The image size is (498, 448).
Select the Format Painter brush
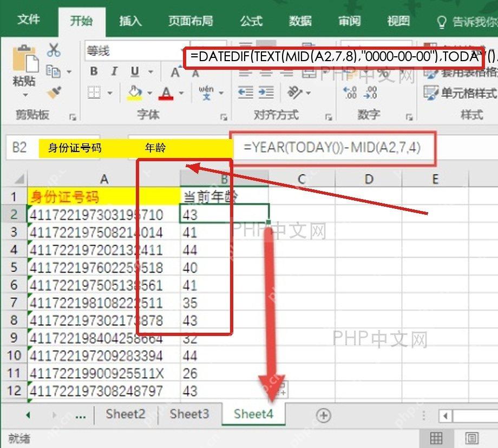(54, 93)
